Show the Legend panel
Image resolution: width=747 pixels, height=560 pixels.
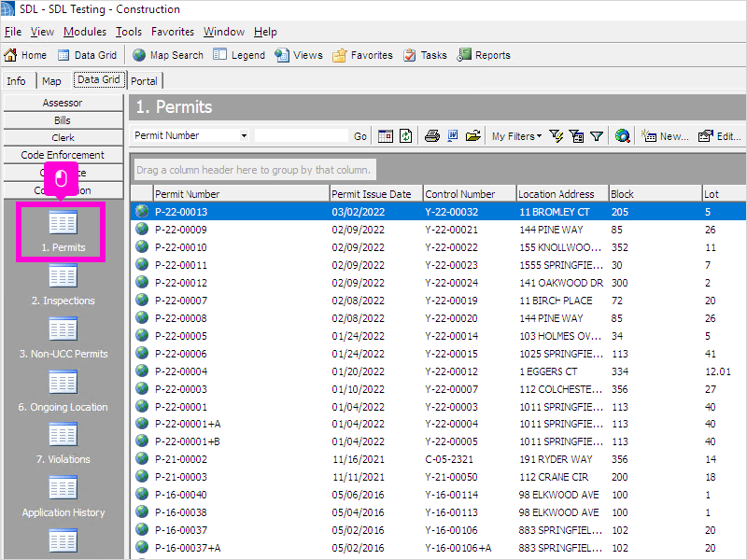point(239,55)
